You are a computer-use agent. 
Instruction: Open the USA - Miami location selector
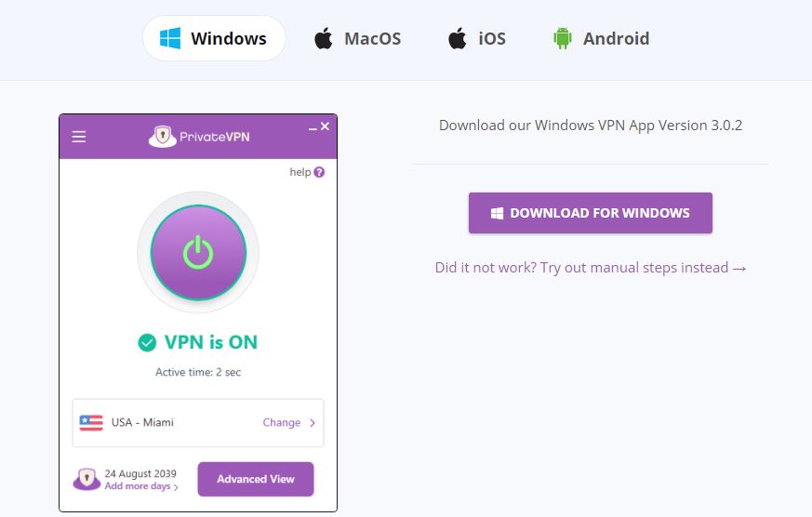coord(198,423)
